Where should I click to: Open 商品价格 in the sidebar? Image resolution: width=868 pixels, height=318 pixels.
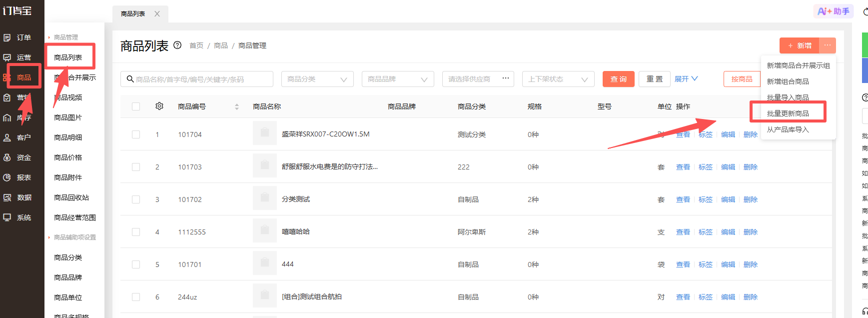tap(68, 157)
